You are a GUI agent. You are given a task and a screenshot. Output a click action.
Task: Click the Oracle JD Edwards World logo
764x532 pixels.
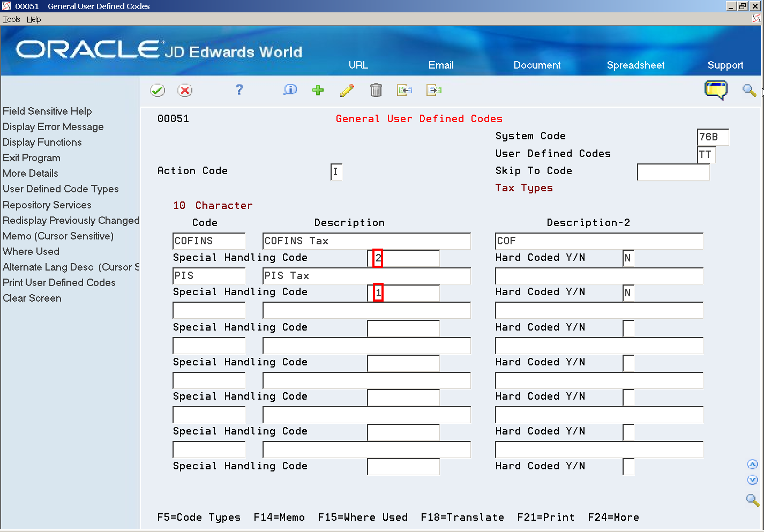[159, 50]
